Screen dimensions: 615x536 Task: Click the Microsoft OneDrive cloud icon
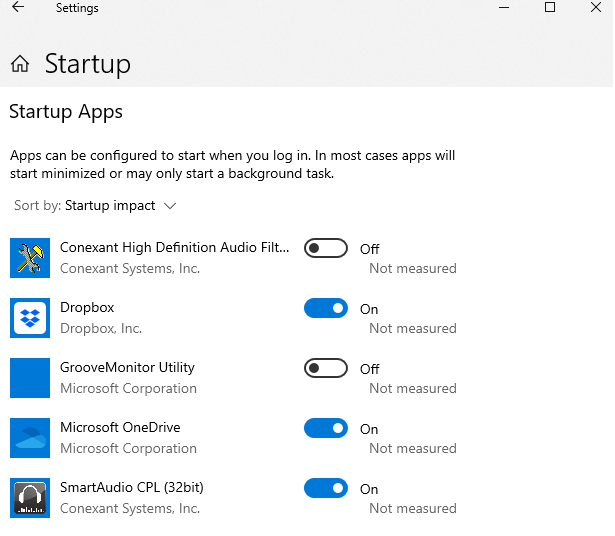click(x=30, y=438)
